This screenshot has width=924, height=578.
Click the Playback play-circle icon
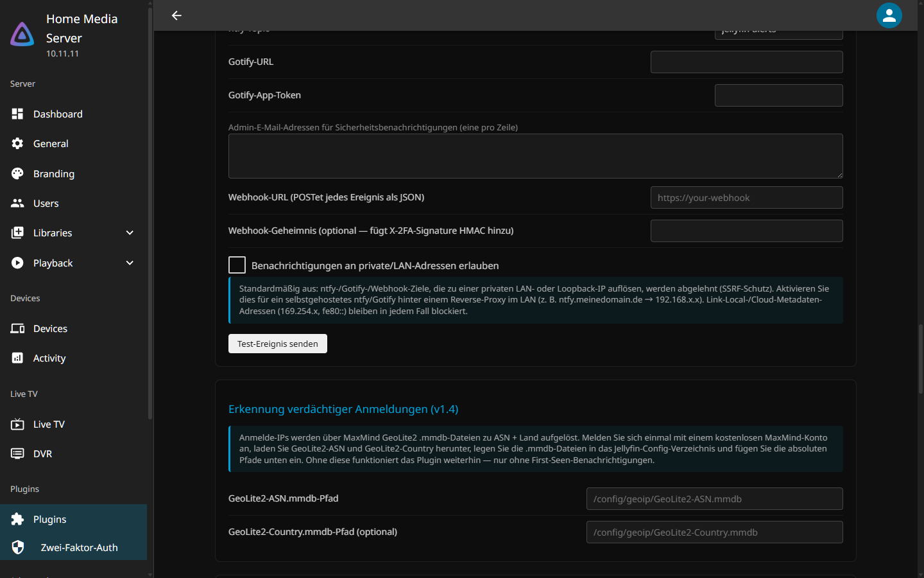(x=17, y=263)
